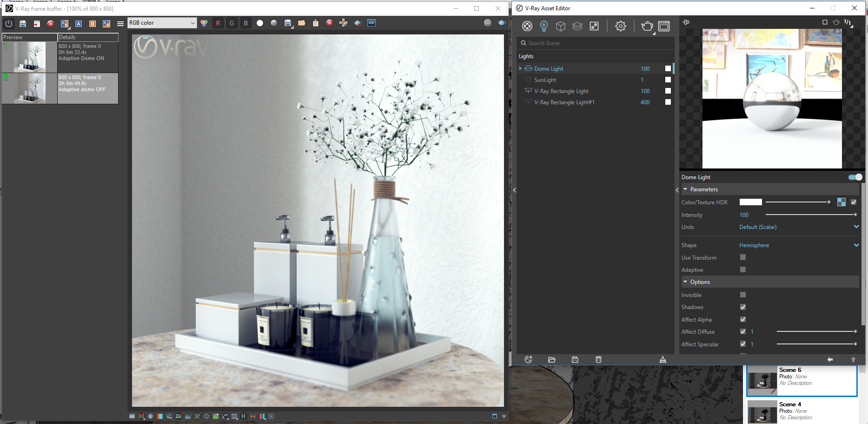Open RGB color channel dropdown
868x424 pixels.
click(162, 23)
